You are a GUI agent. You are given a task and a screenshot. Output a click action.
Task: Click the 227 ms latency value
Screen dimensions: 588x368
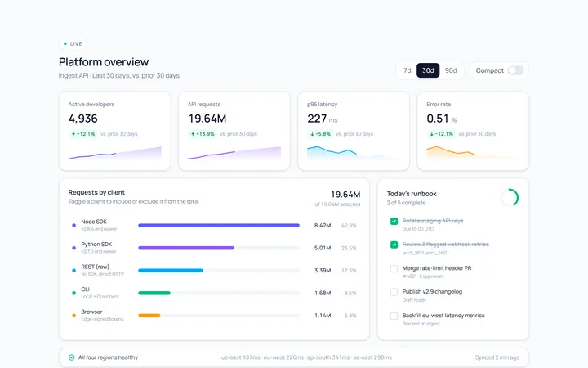click(323, 119)
